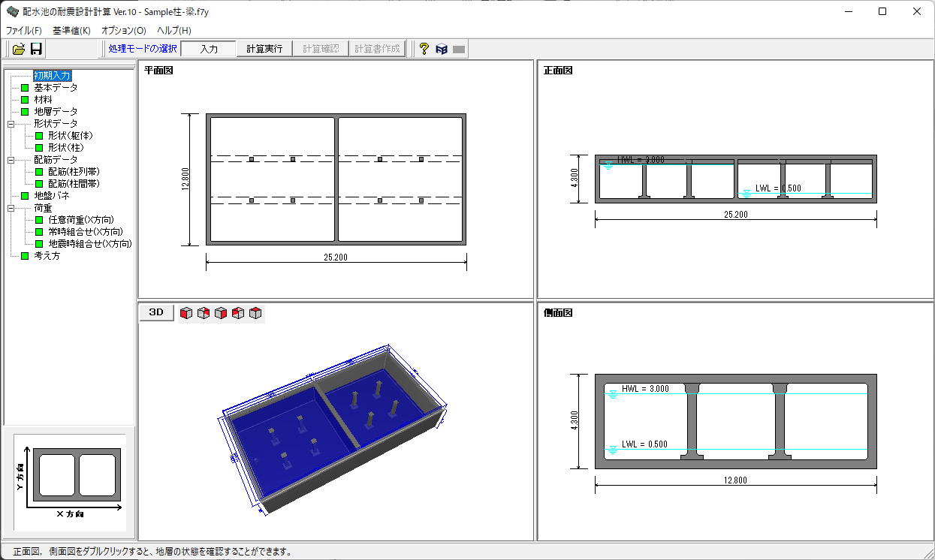The height and width of the screenshot is (560, 935).
Task: Click the green status icon beside 形状(躯体)
Action: 39,136
